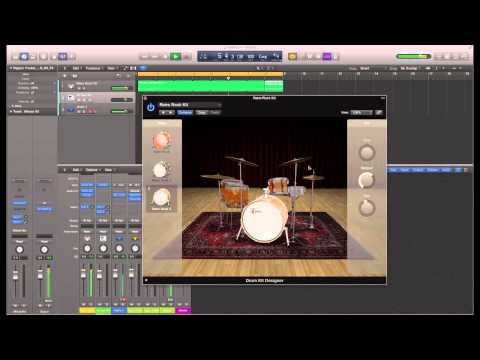This screenshot has height=360, width=480.
Task: Select the yellow mixer channel name label
Action: tap(87, 310)
